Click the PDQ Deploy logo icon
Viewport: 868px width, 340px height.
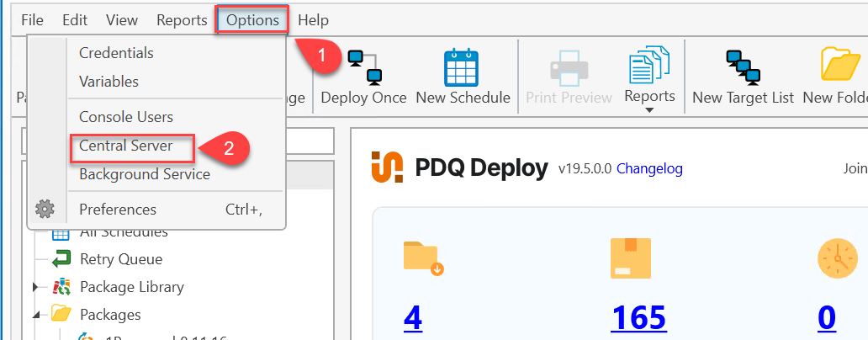coord(388,167)
